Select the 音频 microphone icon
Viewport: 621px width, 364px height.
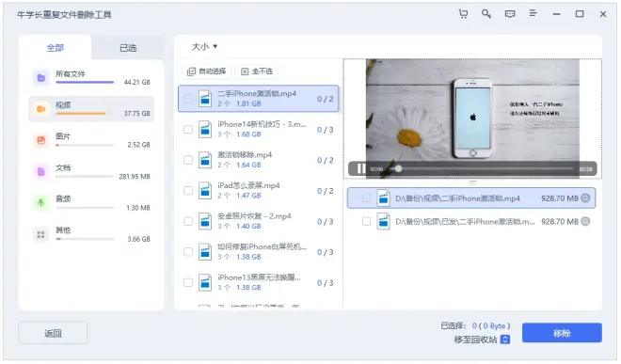(40, 203)
